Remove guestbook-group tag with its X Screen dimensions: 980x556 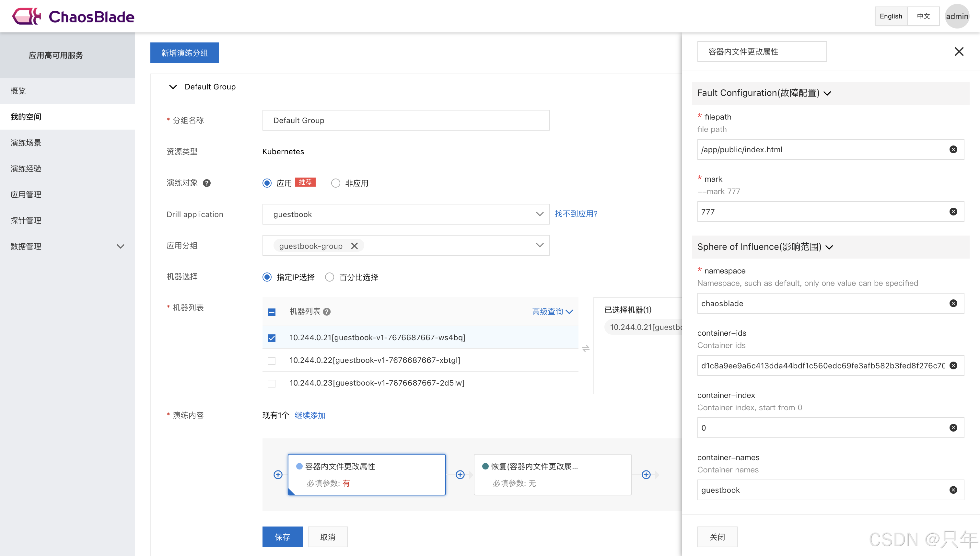tap(354, 246)
